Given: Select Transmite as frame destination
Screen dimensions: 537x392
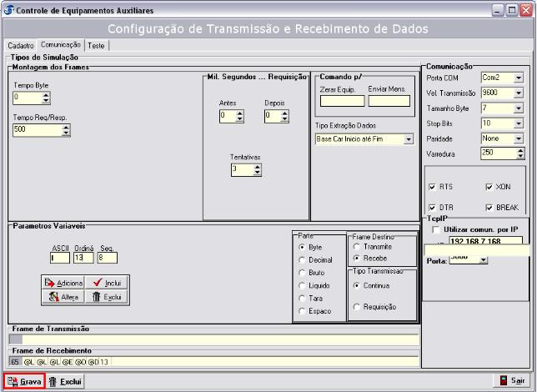Looking at the screenshot, I should (358, 247).
